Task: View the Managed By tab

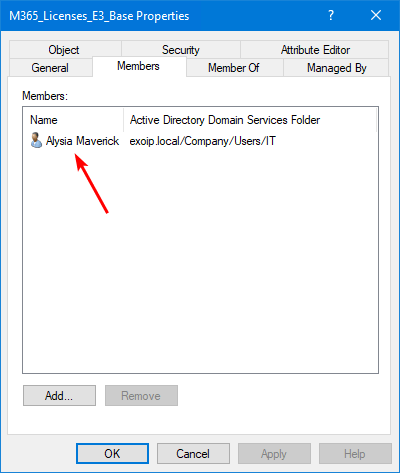Action: 336,68
